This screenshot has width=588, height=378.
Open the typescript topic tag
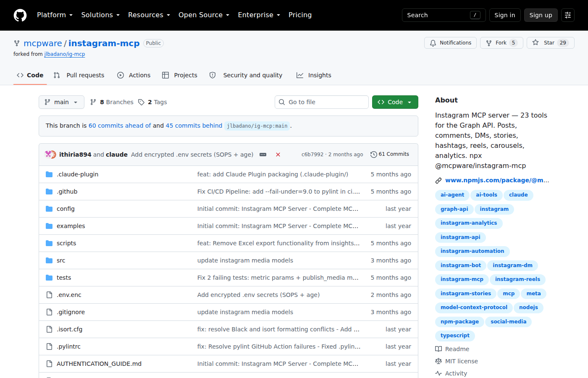(455, 336)
